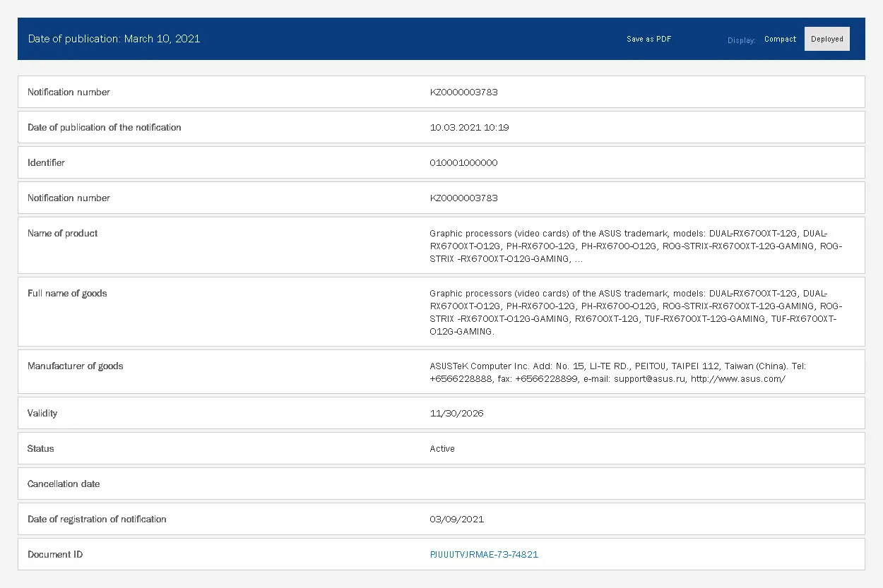Click the Identifier value 010001000000

point(463,162)
